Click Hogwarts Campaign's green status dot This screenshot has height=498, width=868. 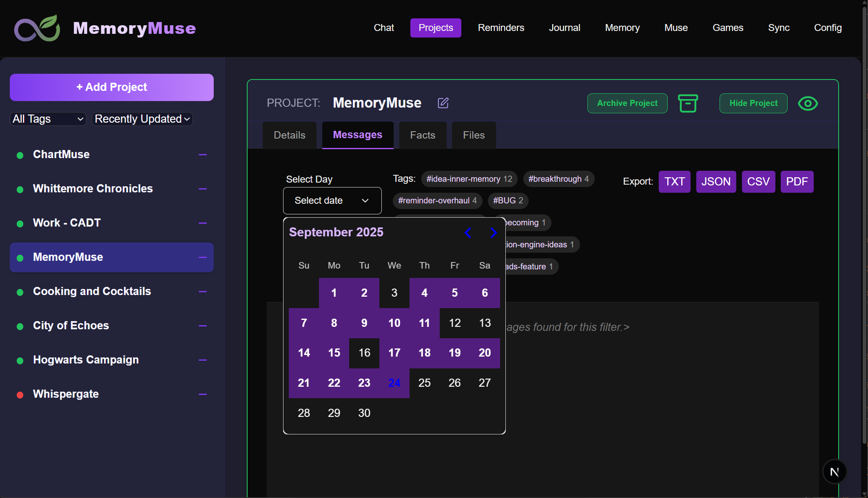pos(20,360)
